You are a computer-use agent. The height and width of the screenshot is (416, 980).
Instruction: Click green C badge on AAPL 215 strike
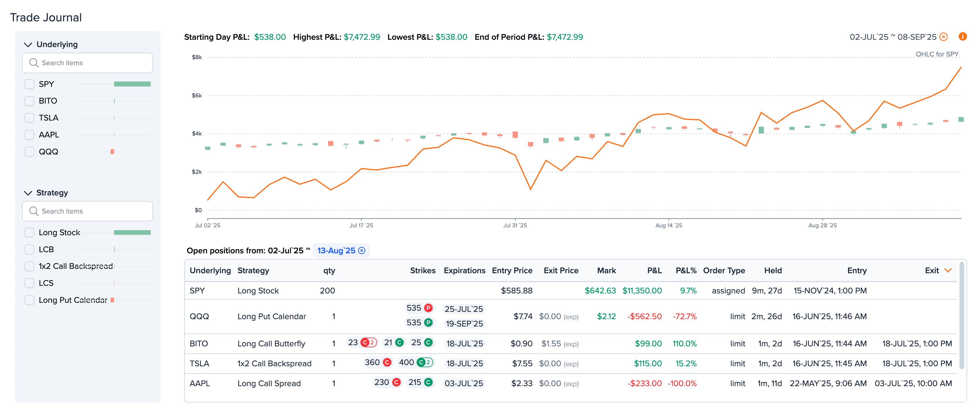[428, 382]
